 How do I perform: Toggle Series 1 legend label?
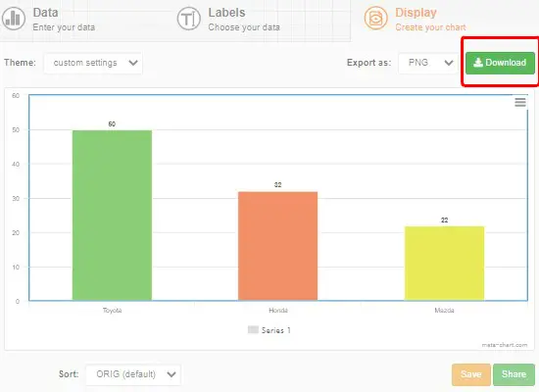275,330
